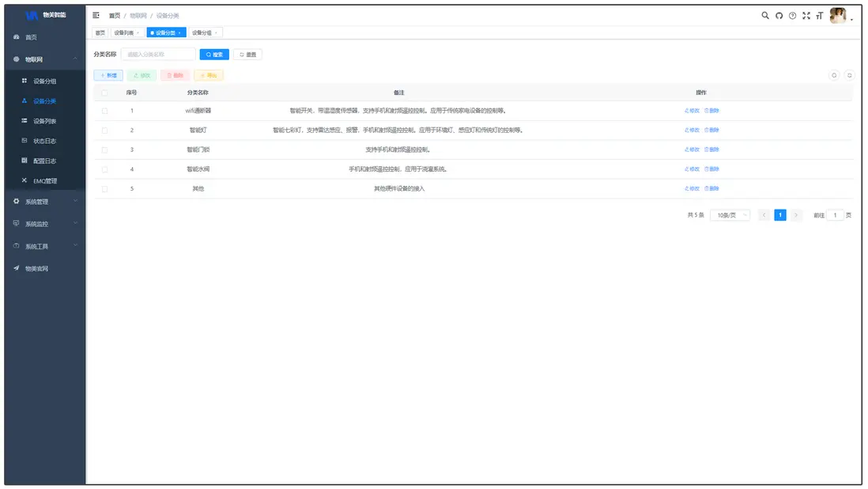Image resolution: width=868 pixels, height=489 pixels.
Task: Edit the wifi通断器 row via 修改
Action: [692, 111]
